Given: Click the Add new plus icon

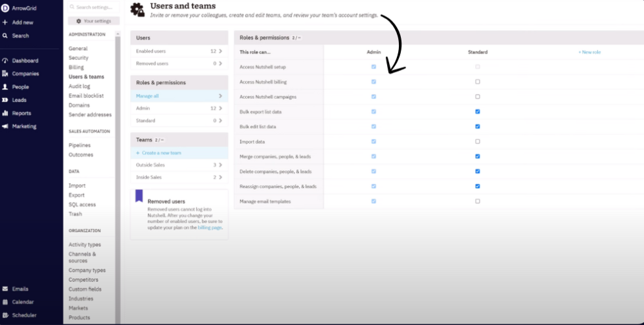Looking at the screenshot, I should tap(5, 22).
